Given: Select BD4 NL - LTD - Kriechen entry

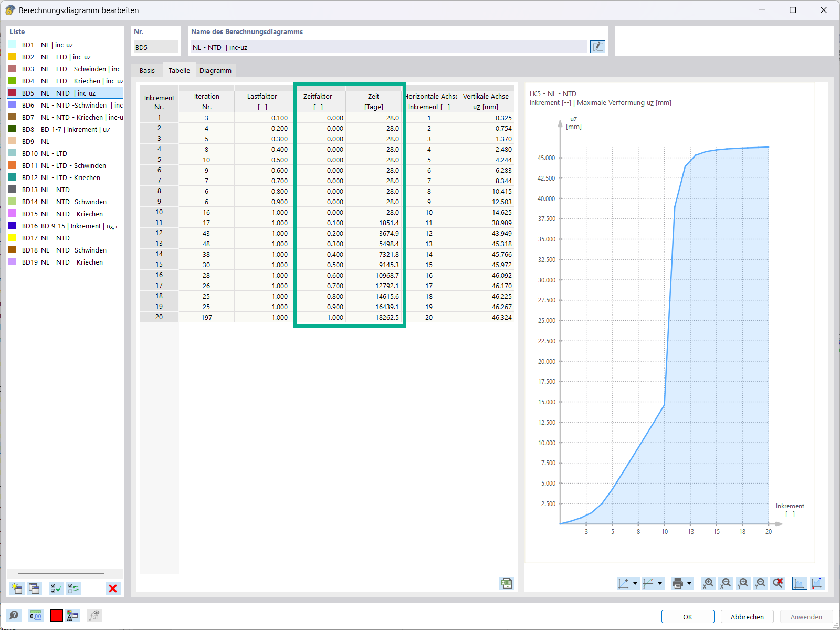Looking at the screenshot, I should point(66,81).
